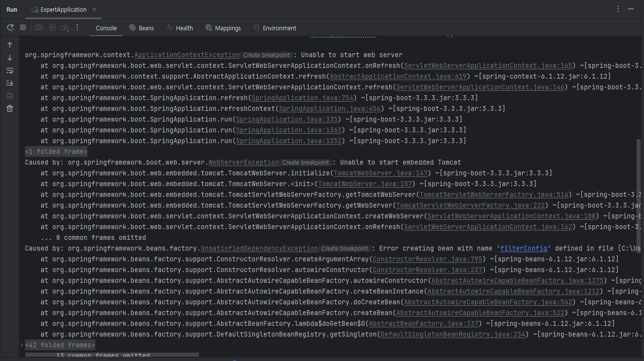Open link DefaultSingletonBeanRegistry.java:234
This screenshot has width=644, height=361.
coord(452,334)
